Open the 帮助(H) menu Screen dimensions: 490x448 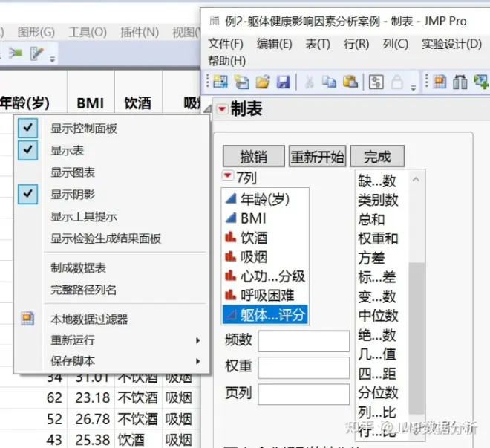(x=227, y=61)
